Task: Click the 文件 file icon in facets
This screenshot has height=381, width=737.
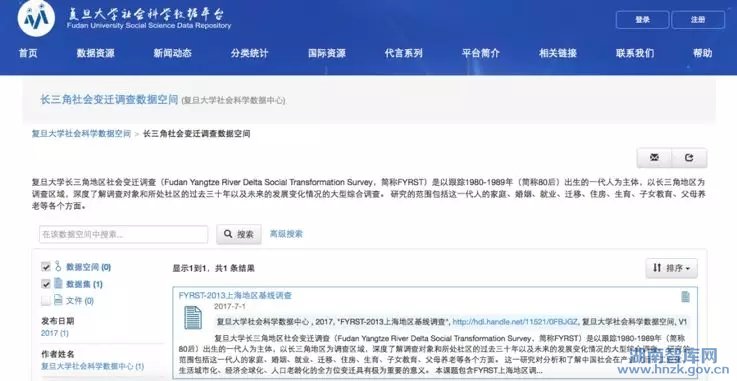Action: point(58,300)
